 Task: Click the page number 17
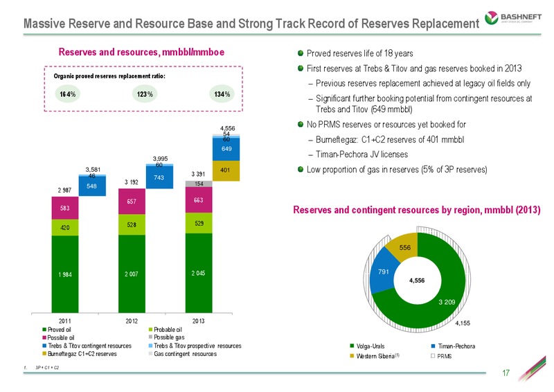pos(506,373)
